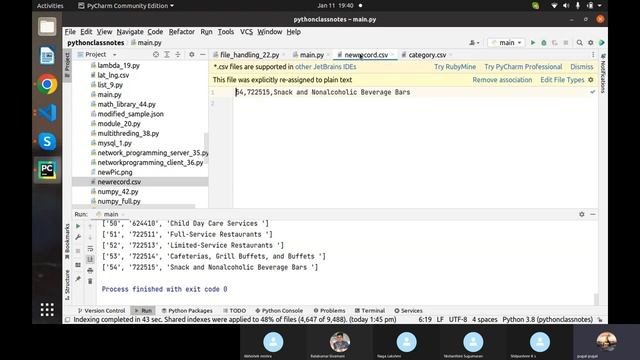This screenshot has height=360, width=640.
Task: Select numpy_42.py in project tree
Action: point(118,191)
